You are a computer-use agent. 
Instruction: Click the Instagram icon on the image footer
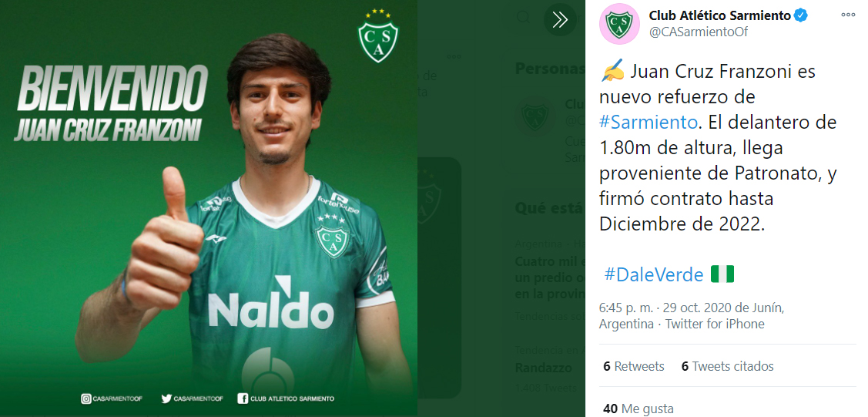pos(85,399)
